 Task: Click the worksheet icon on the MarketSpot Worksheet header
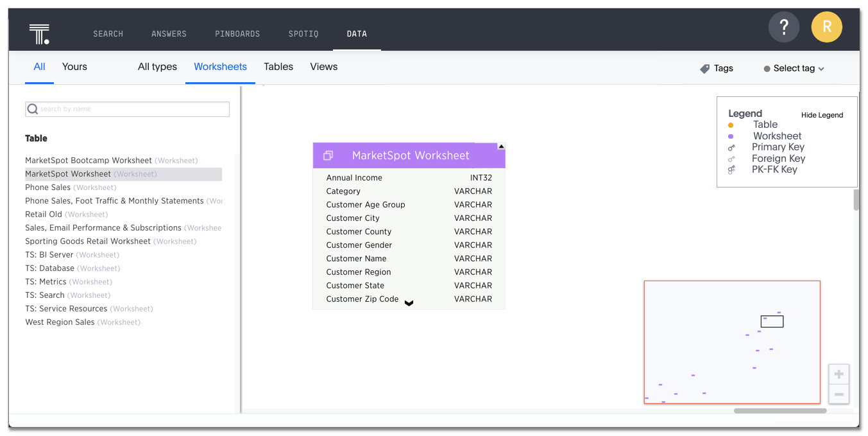[x=328, y=155]
